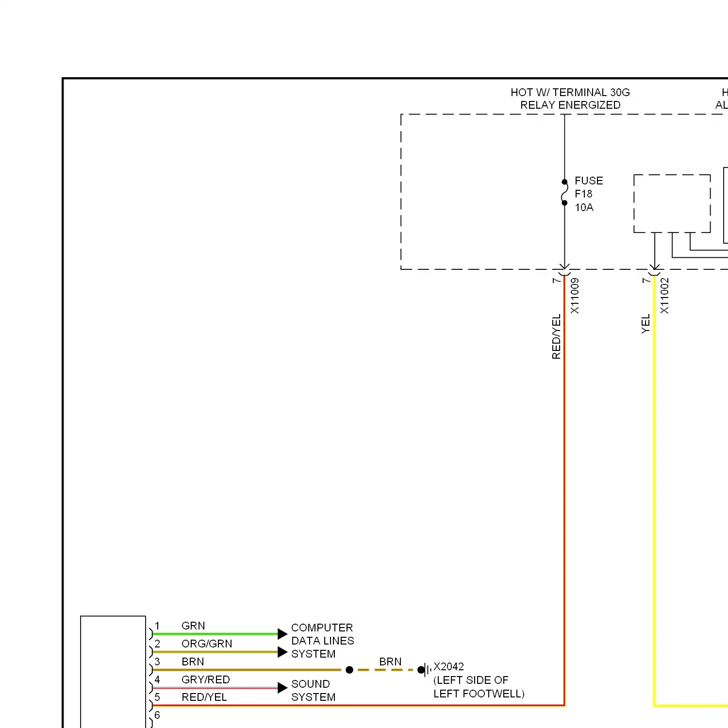Click the 'F18' fuse designation
728x728 pixels.
tap(583, 194)
